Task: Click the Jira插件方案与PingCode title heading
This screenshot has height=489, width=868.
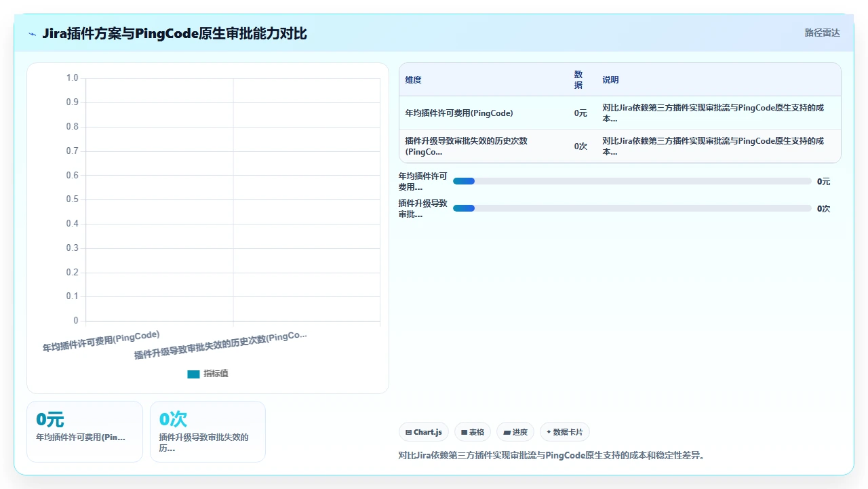Action: [174, 33]
